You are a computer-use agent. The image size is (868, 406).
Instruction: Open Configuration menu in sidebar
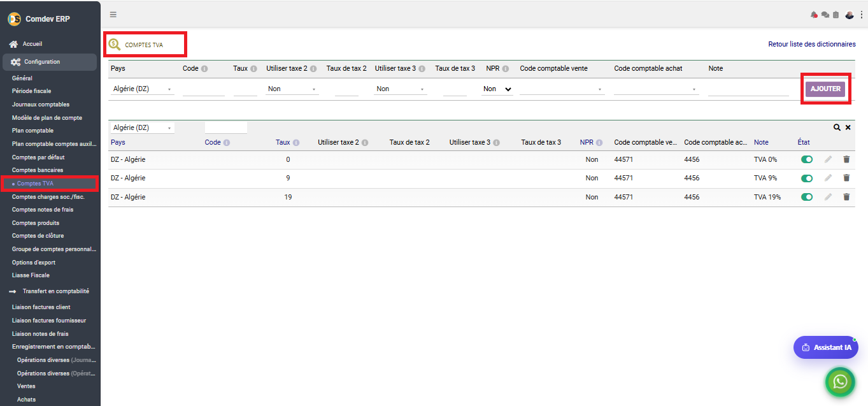(50, 62)
